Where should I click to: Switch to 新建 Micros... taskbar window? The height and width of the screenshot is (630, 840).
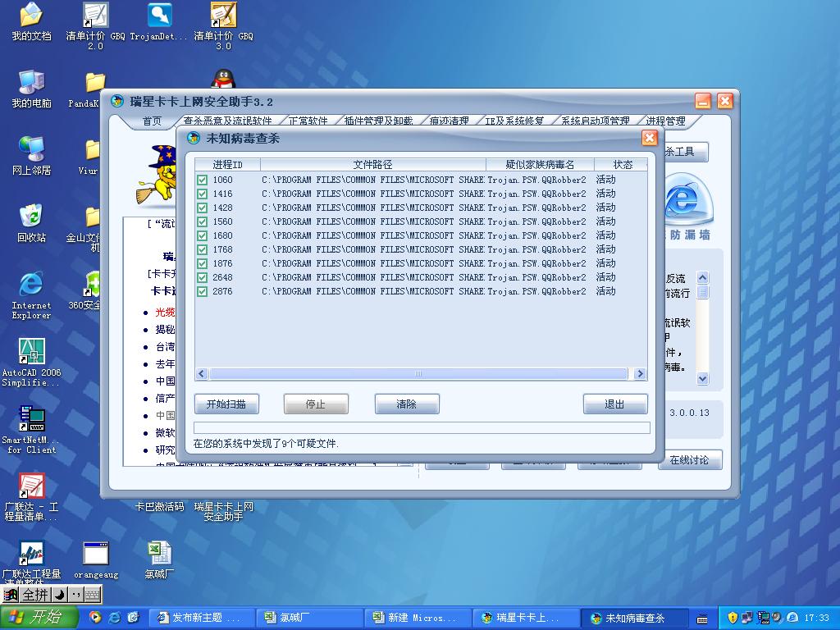pos(418,618)
